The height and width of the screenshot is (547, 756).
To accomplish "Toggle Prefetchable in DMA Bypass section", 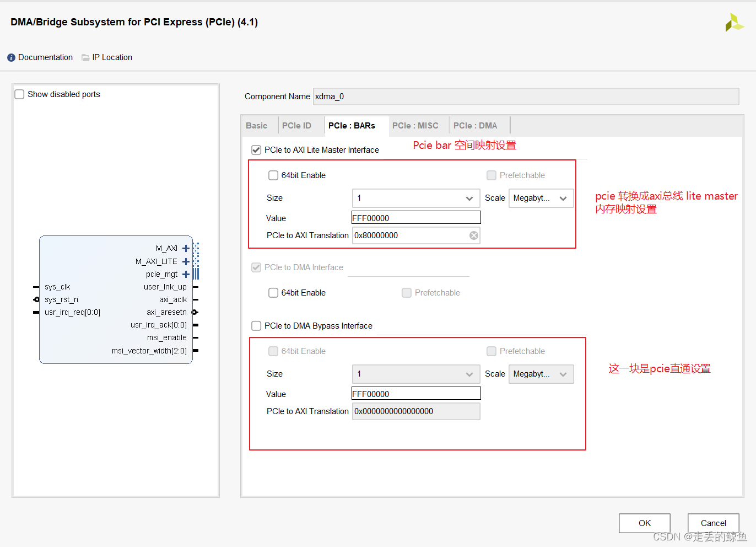I will click(x=492, y=351).
